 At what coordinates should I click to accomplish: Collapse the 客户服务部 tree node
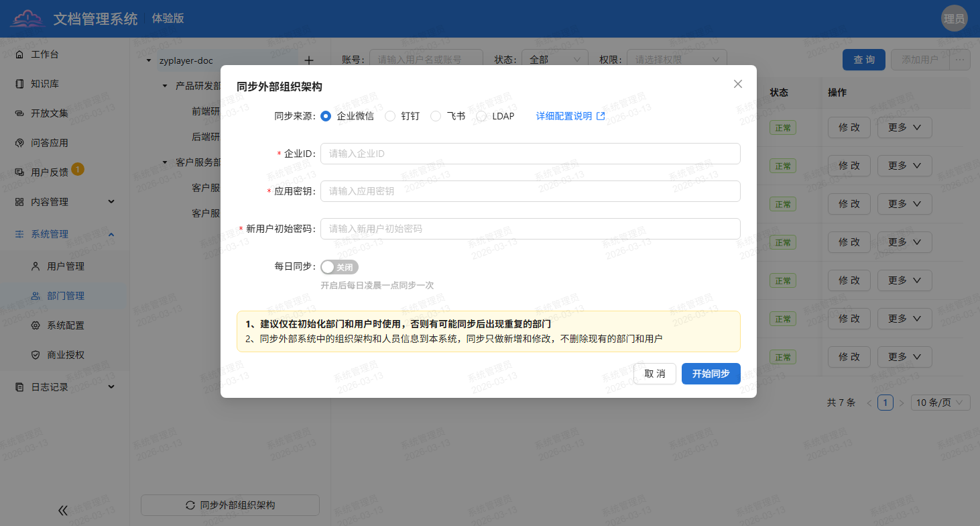tap(165, 162)
